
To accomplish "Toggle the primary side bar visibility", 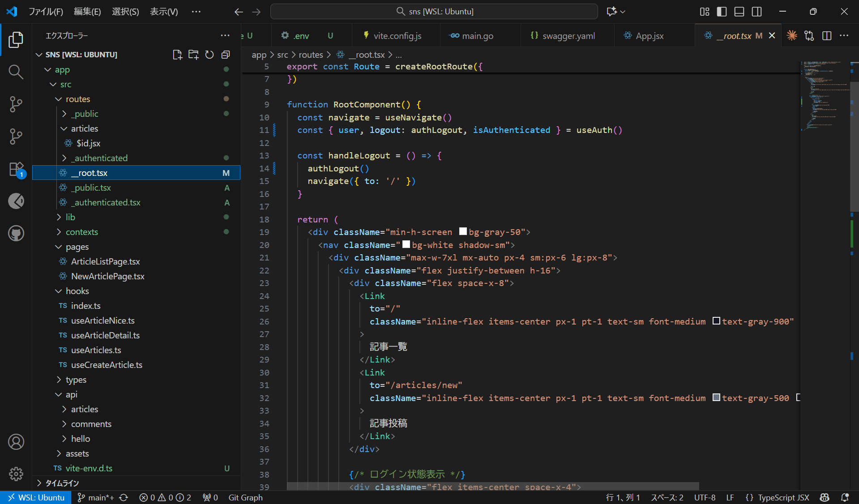I will tap(722, 12).
